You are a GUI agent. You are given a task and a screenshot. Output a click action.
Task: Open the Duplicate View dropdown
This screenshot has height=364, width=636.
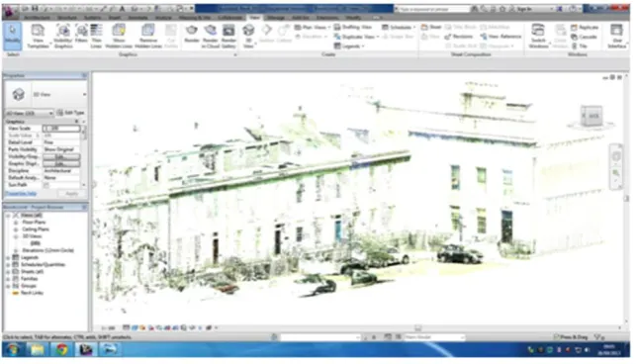click(356, 37)
